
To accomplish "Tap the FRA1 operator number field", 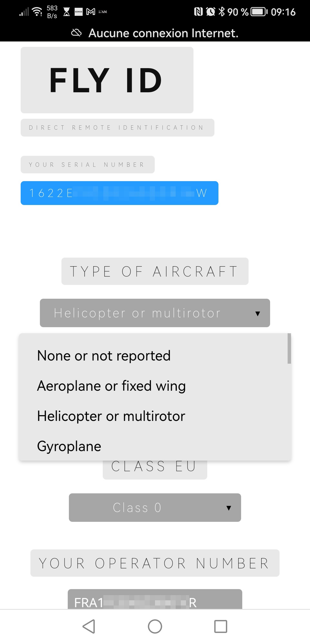I will (155, 599).
